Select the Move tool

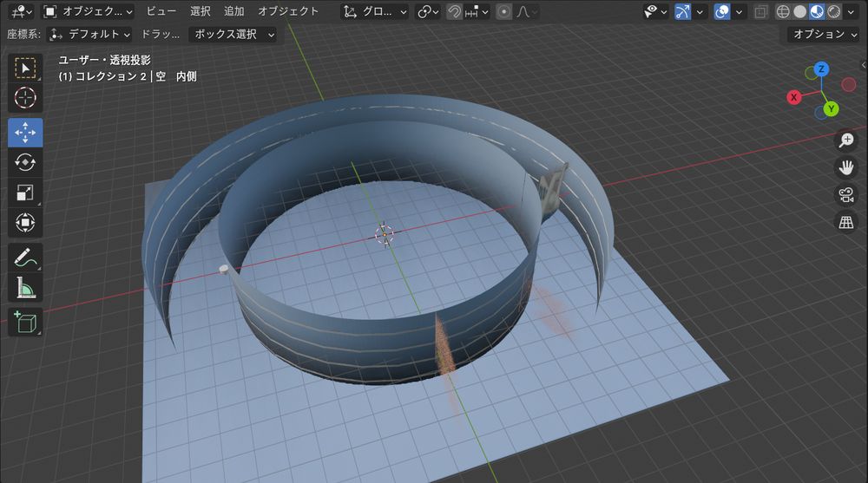click(x=25, y=133)
